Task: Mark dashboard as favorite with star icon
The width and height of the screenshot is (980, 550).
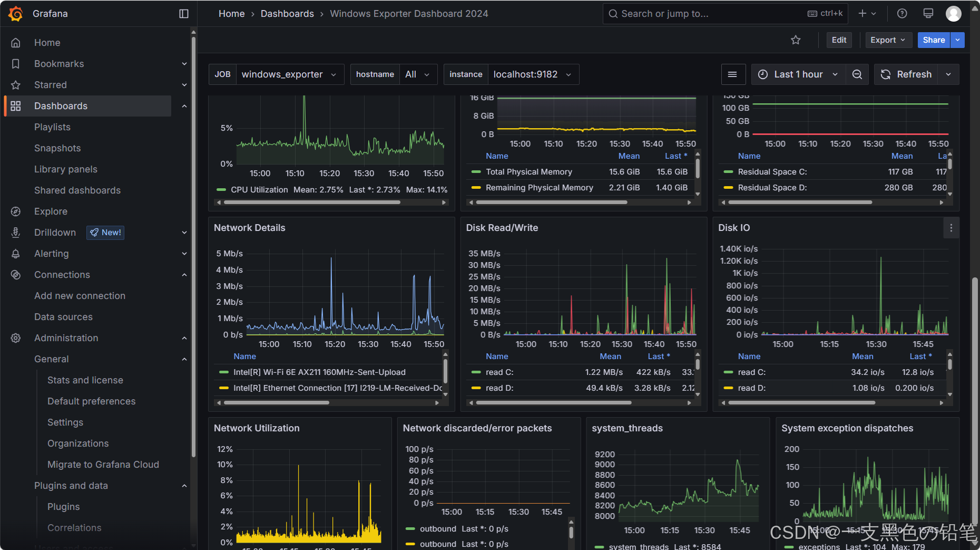Action: [x=796, y=40]
